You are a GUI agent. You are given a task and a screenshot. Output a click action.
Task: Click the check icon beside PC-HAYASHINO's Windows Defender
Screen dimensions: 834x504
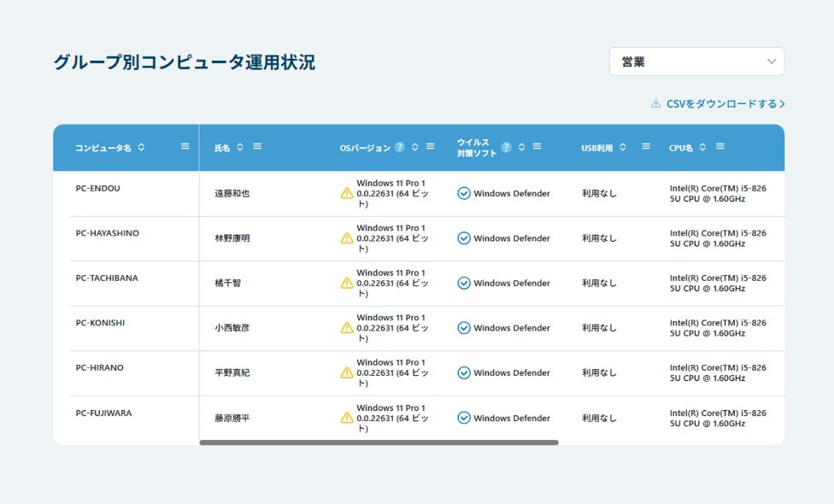(463, 237)
